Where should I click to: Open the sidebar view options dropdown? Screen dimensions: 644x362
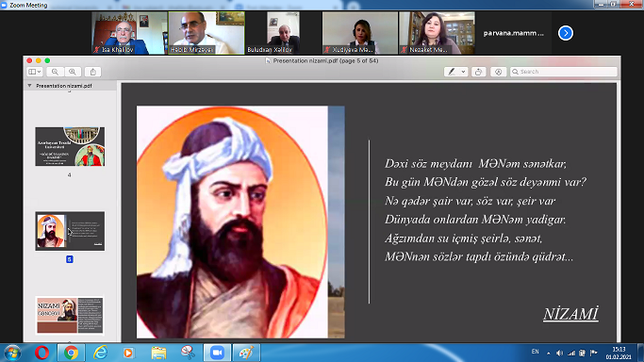(x=35, y=72)
